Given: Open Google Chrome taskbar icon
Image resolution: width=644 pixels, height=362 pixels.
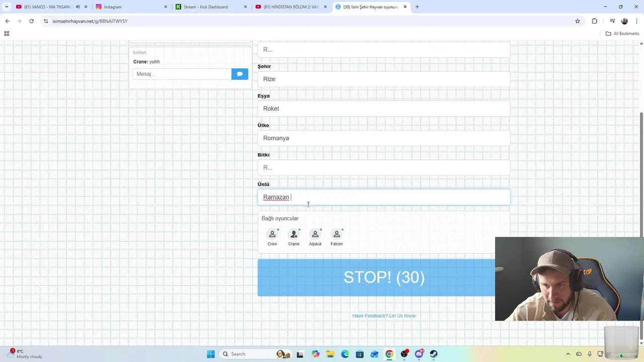Looking at the screenshot, I should click(389, 354).
